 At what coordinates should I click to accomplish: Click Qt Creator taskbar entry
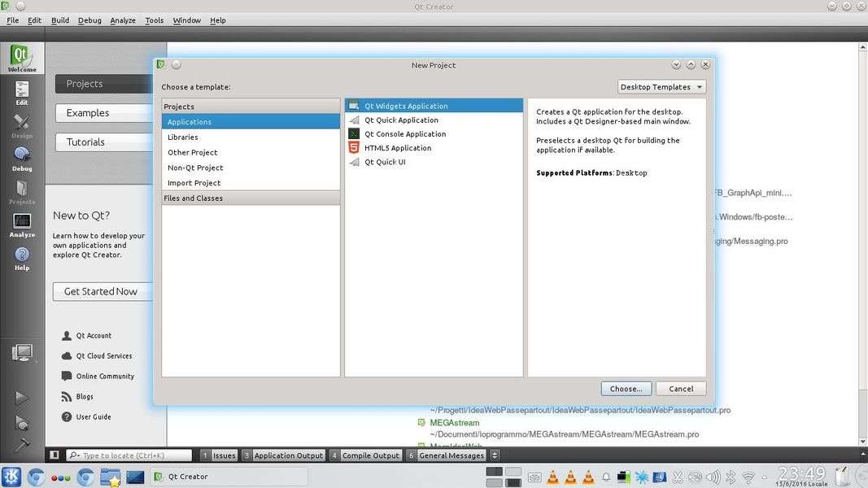pyautogui.click(x=229, y=477)
